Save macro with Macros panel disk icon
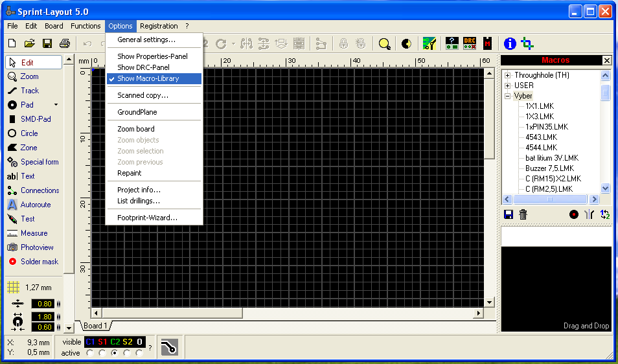 pyautogui.click(x=509, y=214)
